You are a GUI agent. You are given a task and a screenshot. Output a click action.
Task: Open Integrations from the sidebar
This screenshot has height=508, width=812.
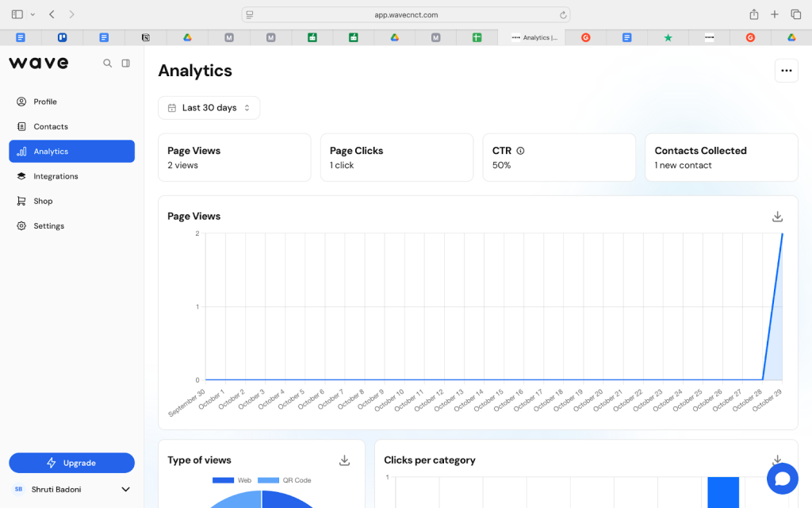[56, 176]
